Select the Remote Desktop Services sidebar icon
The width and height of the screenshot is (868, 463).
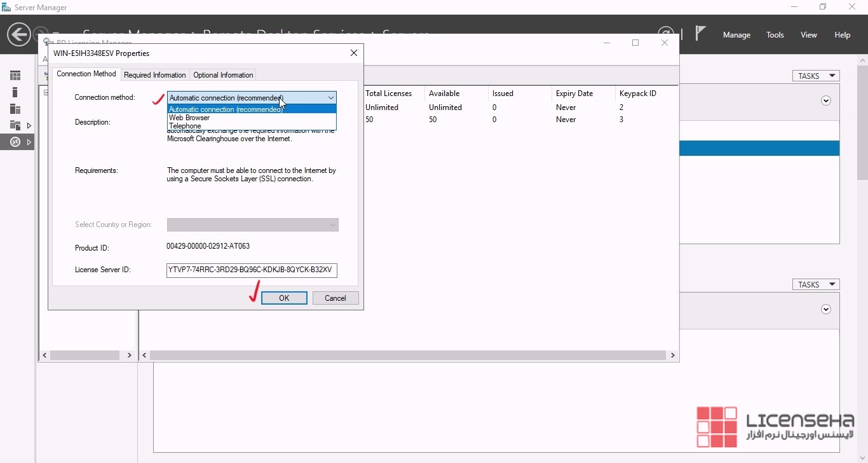pos(15,142)
